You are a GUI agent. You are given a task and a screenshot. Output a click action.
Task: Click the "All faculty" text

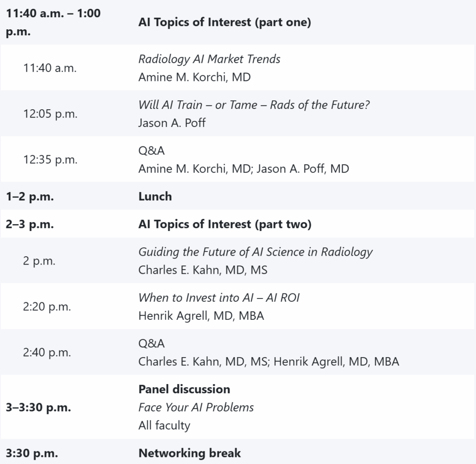coord(164,425)
